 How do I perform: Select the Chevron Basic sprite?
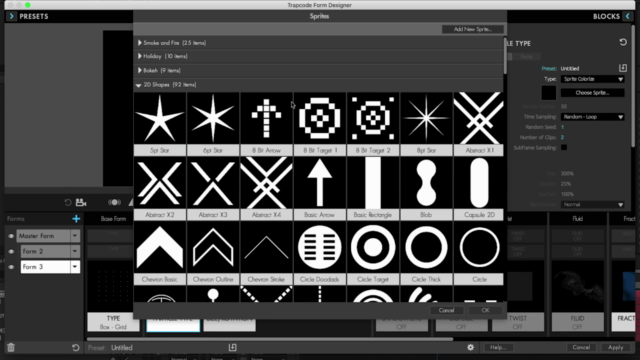pos(160,253)
